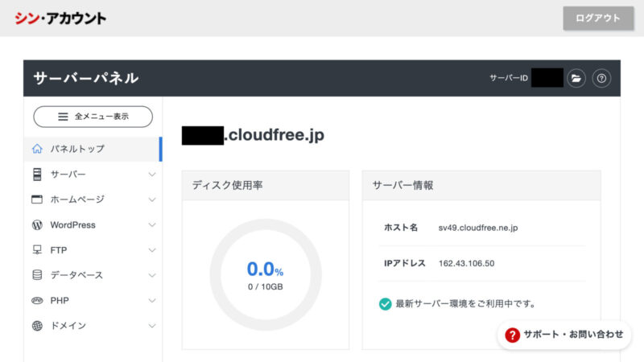The height and width of the screenshot is (362, 644).
Task: Click the PHP icon in sidebar
Action: [x=37, y=301]
